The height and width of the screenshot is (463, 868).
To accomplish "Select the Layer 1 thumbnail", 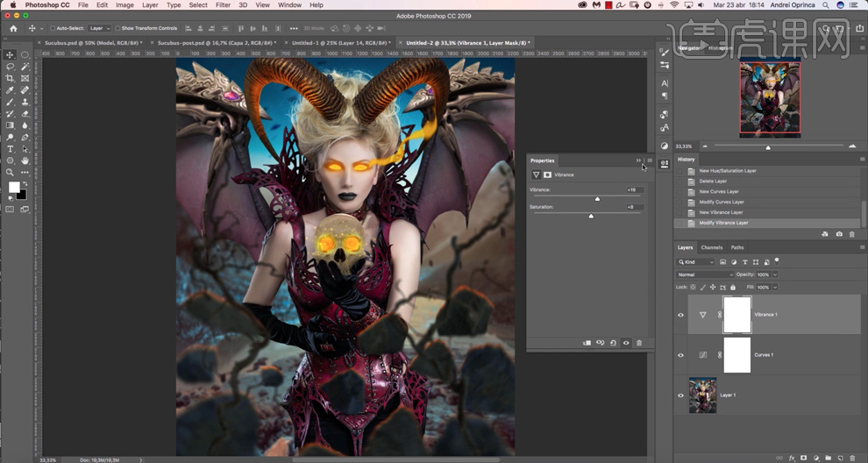I will [x=703, y=395].
